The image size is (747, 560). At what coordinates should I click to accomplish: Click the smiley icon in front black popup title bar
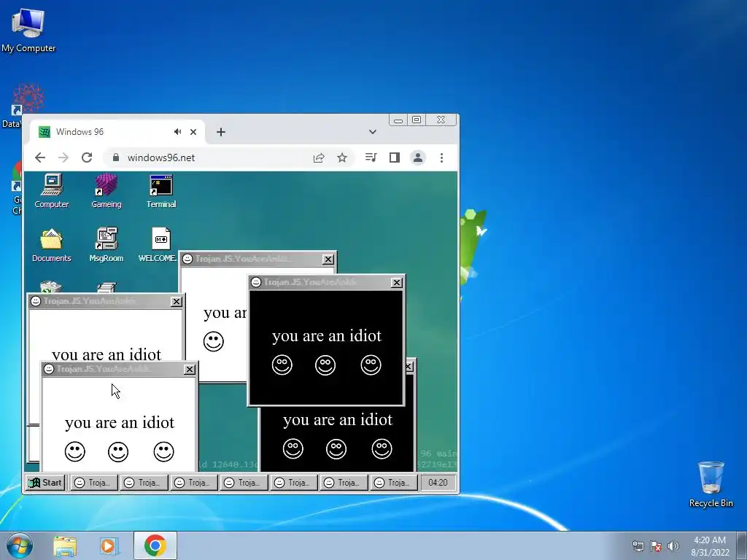point(256,282)
